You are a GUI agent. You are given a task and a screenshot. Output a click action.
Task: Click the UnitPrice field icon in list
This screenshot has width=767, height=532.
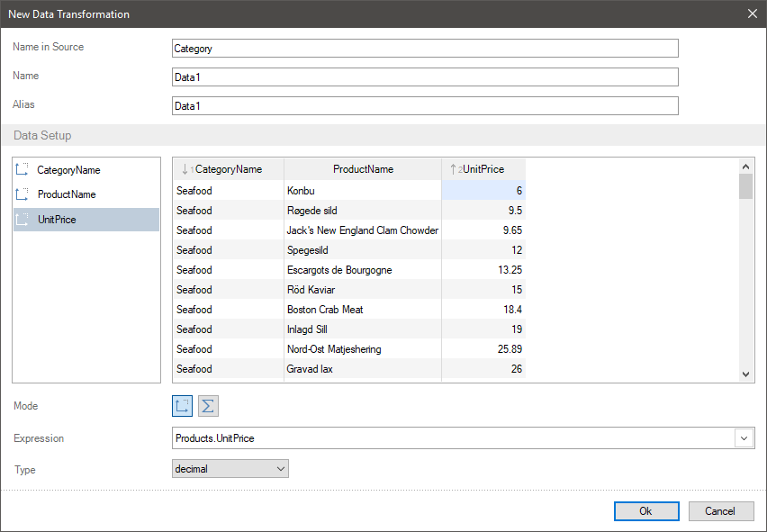tap(23, 219)
